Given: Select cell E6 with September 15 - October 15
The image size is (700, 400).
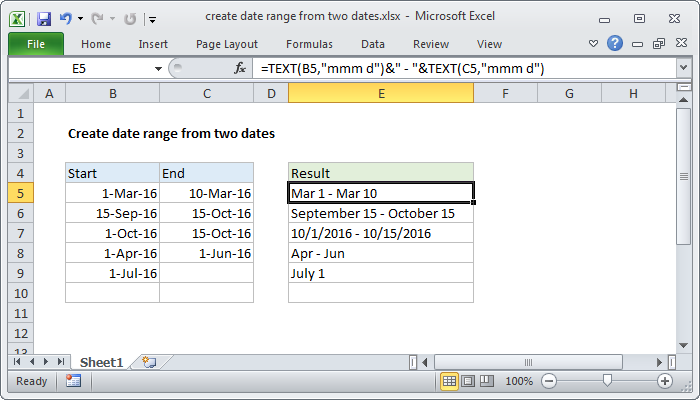Looking at the screenshot, I should pyautogui.click(x=380, y=213).
